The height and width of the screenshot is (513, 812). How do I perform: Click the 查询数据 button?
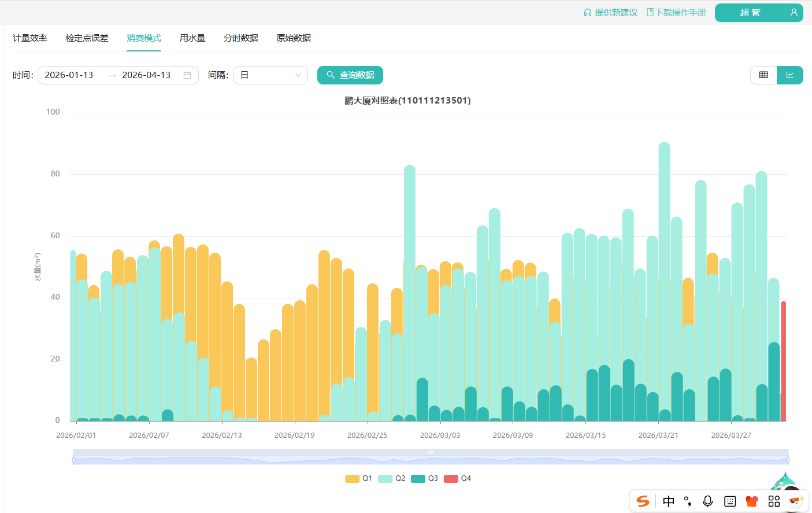[x=350, y=75]
